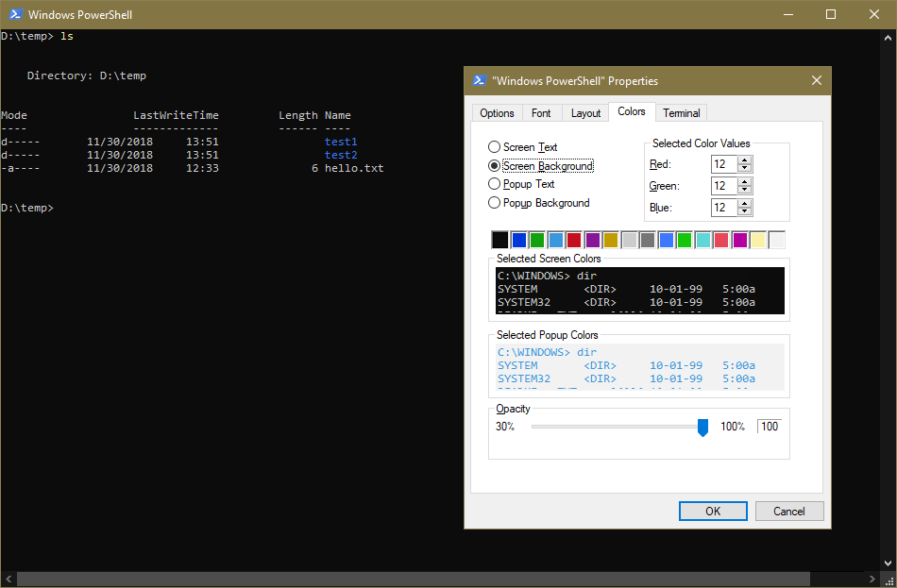Image resolution: width=897 pixels, height=588 pixels.
Task: Click the horizontal scrollbar thumb
Action: 414,579
